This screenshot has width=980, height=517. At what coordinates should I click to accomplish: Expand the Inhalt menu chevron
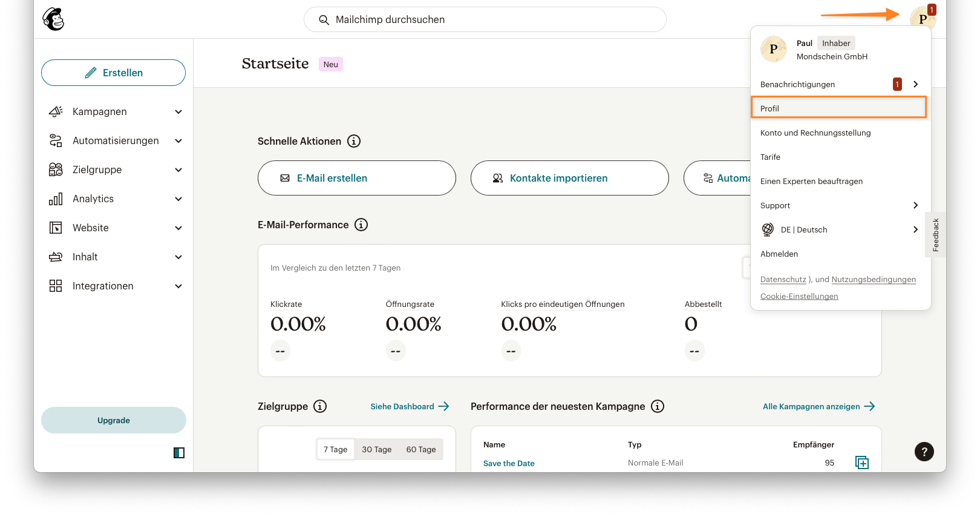(178, 257)
